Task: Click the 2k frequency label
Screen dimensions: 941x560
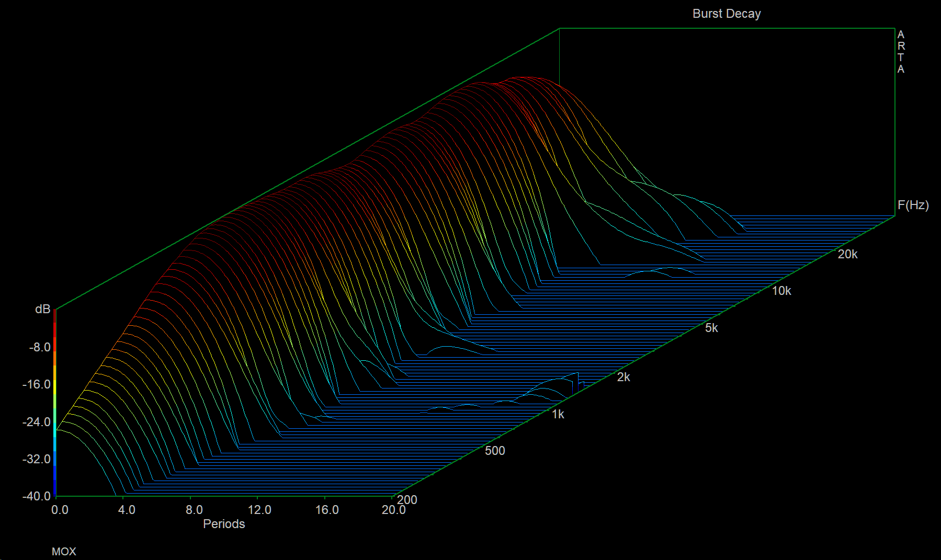Action: coord(623,377)
